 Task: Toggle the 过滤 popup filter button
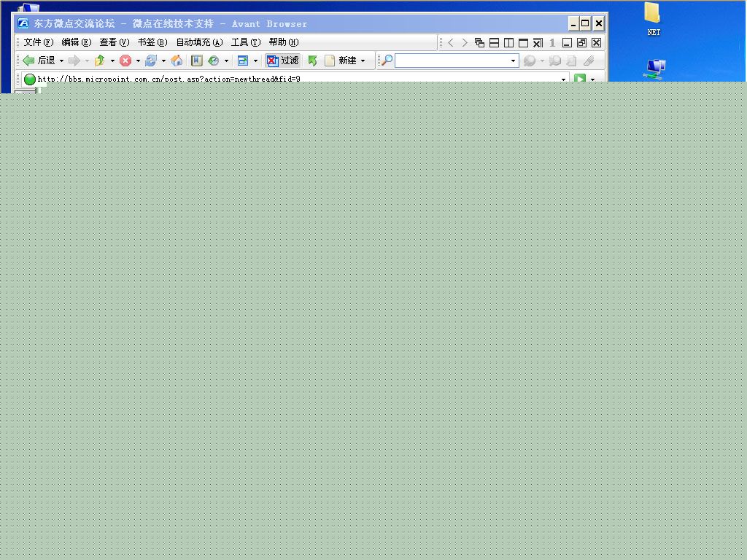(282, 61)
